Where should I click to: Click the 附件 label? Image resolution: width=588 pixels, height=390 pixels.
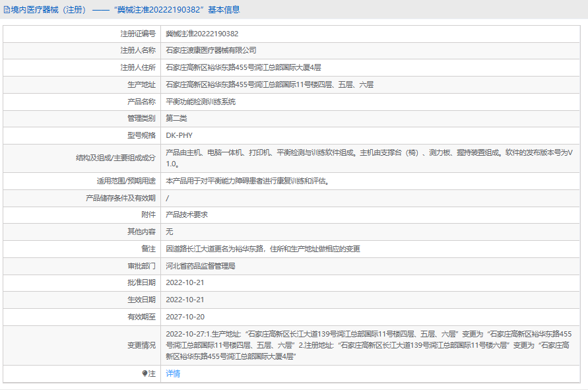click(x=148, y=215)
